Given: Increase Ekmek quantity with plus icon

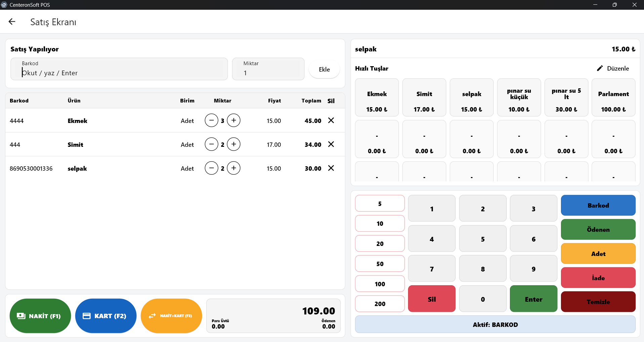Looking at the screenshot, I should pyautogui.click(x=234, y=120).
